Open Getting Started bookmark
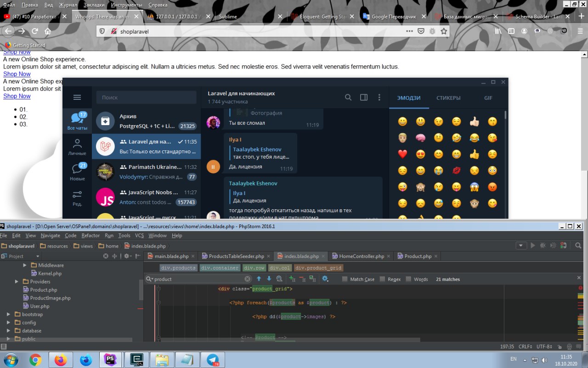588x368 pixels. [25, 45]
